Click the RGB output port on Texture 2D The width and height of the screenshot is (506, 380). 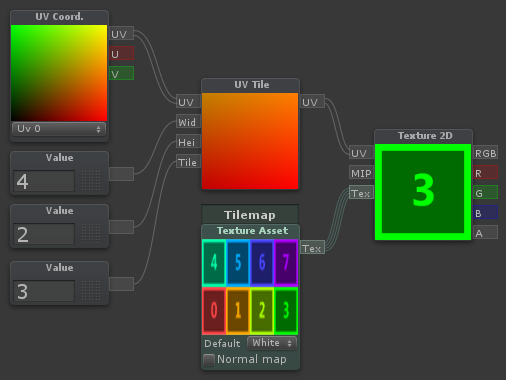coord(486,153)
